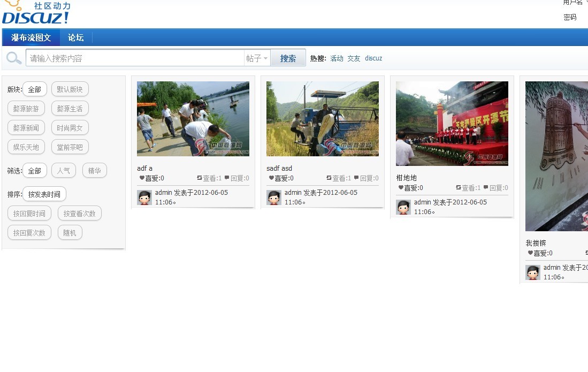Click the heart like icon on 'sadf asd' card
Image resolution: width=588 pixels, height=372 pixels.
tap(271, 178)
